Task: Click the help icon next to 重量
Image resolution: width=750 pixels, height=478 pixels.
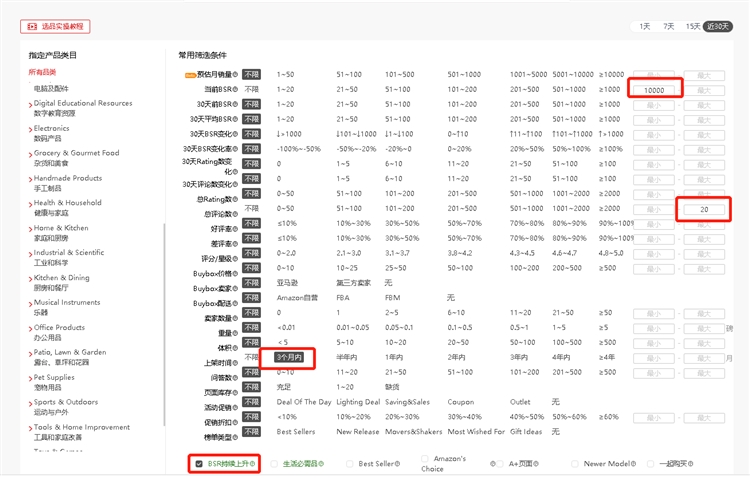Action: [235, 333]
